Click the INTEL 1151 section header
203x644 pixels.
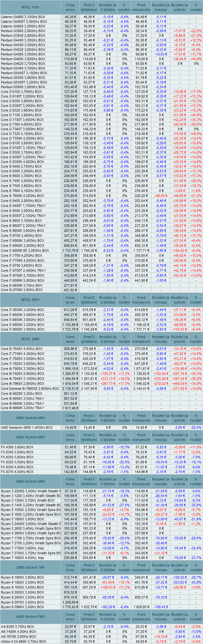coord(31,7)
